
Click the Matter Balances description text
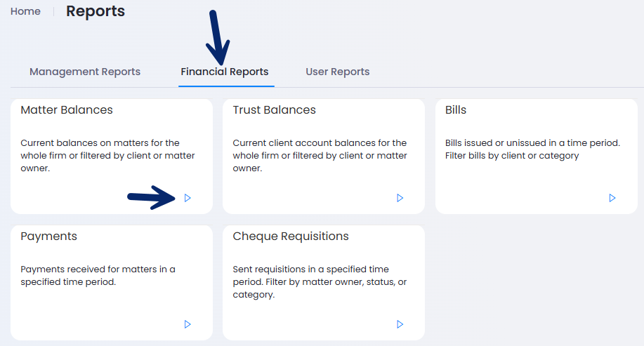click(x=107, y=156)
